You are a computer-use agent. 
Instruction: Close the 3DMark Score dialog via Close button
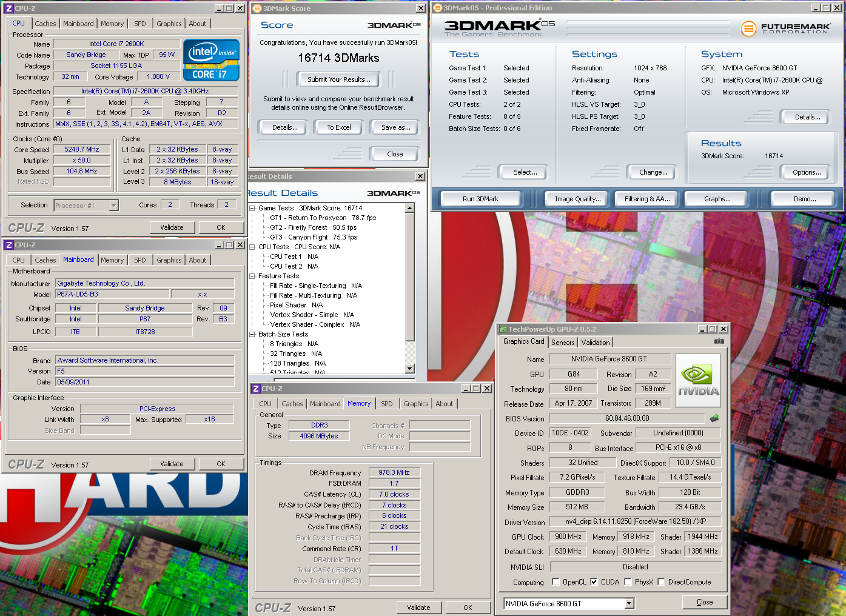[395, 154]
